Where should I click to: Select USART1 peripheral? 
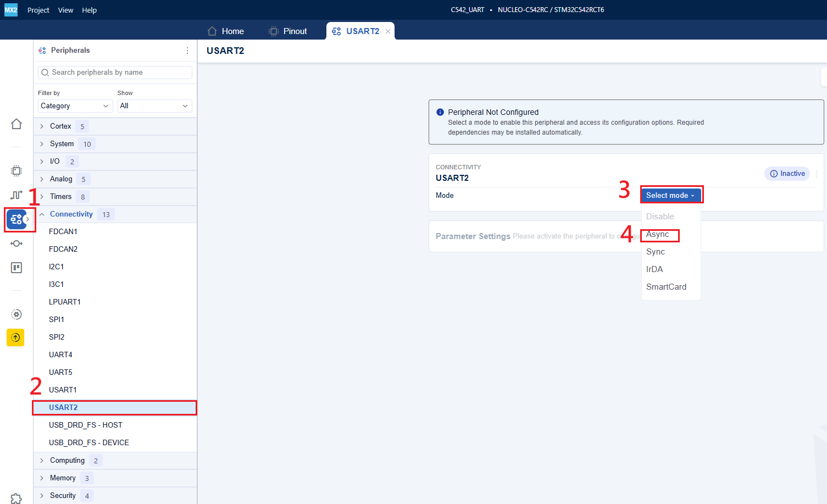pyautogui.click(x=115, y=390)
